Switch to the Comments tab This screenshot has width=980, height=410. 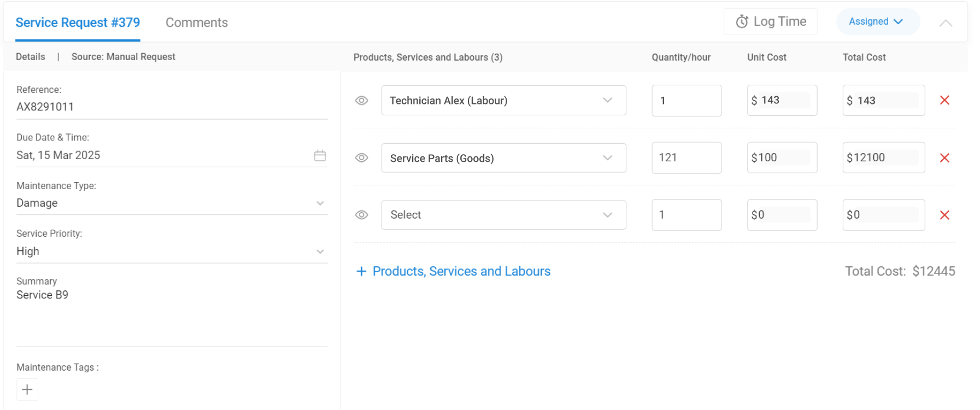[196, 22]
